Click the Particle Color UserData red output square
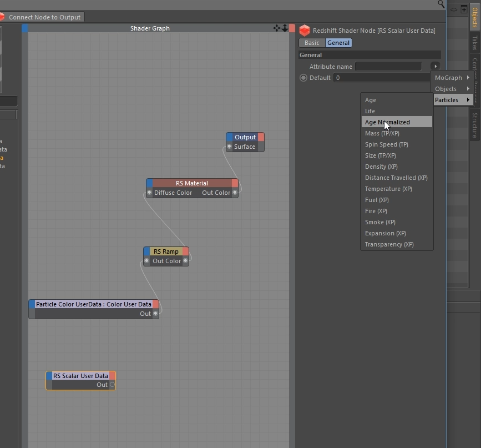Image resolution: width=481 pixels, height=448 pixels. tap(155, 304)
